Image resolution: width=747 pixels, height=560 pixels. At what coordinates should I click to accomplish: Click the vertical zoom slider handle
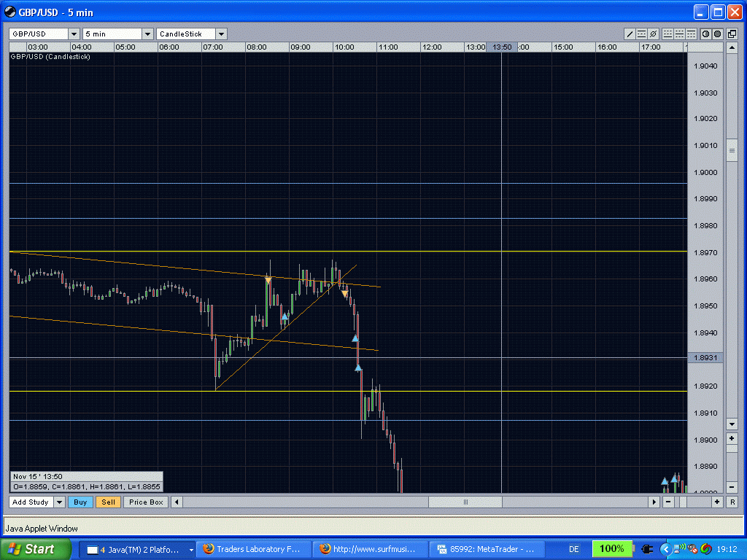point(732,450)
